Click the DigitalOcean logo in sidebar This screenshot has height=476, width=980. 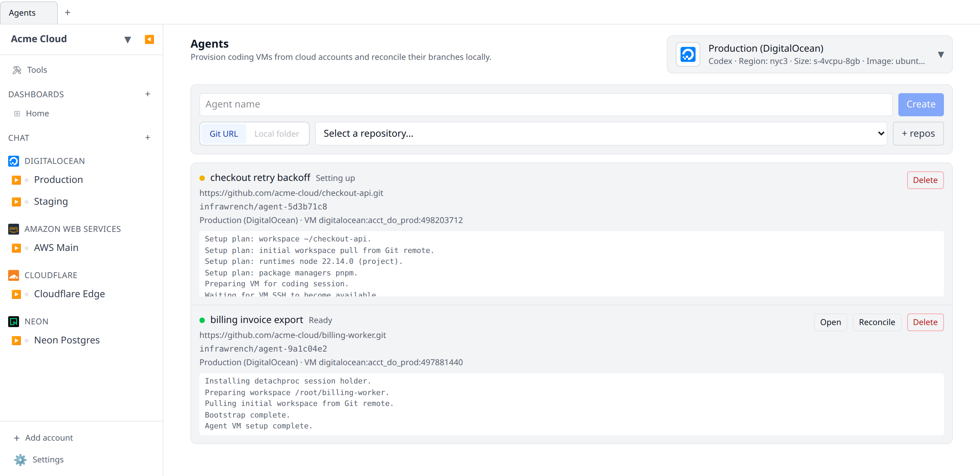pyautogui.click(x=14, y=161)
